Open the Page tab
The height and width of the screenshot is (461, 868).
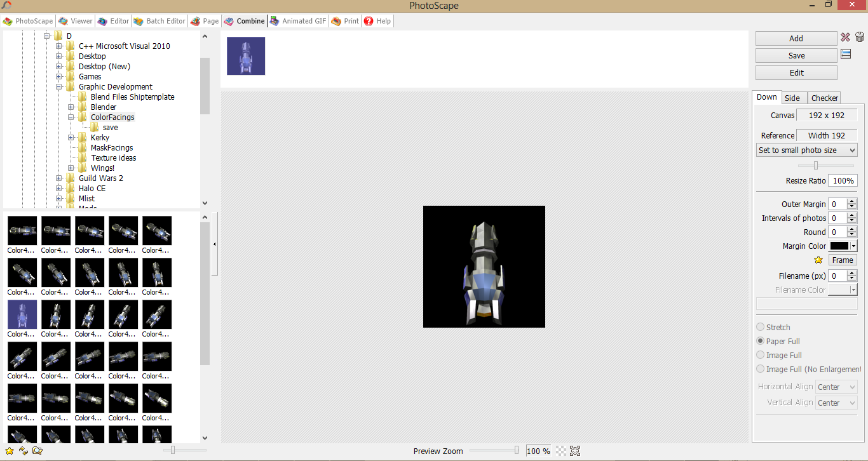pos(205,21)
